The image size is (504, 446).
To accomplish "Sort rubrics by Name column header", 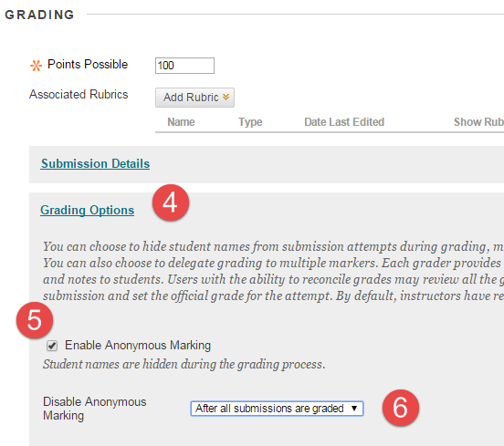I will [x=181, y=122].
